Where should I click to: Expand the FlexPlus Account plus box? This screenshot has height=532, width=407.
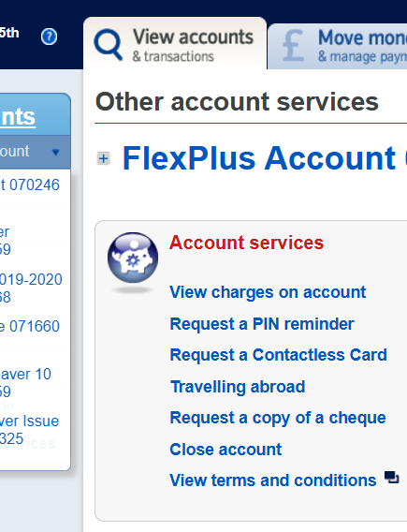(x=103, y=158)
